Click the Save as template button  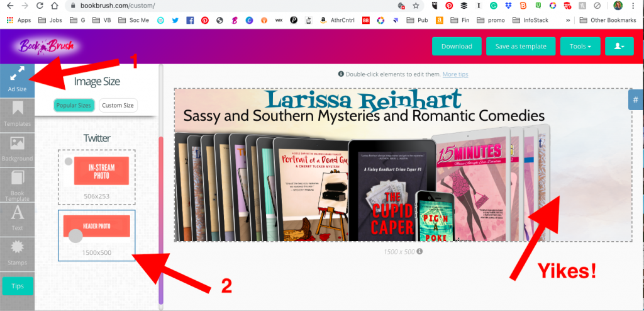point(521,47)
